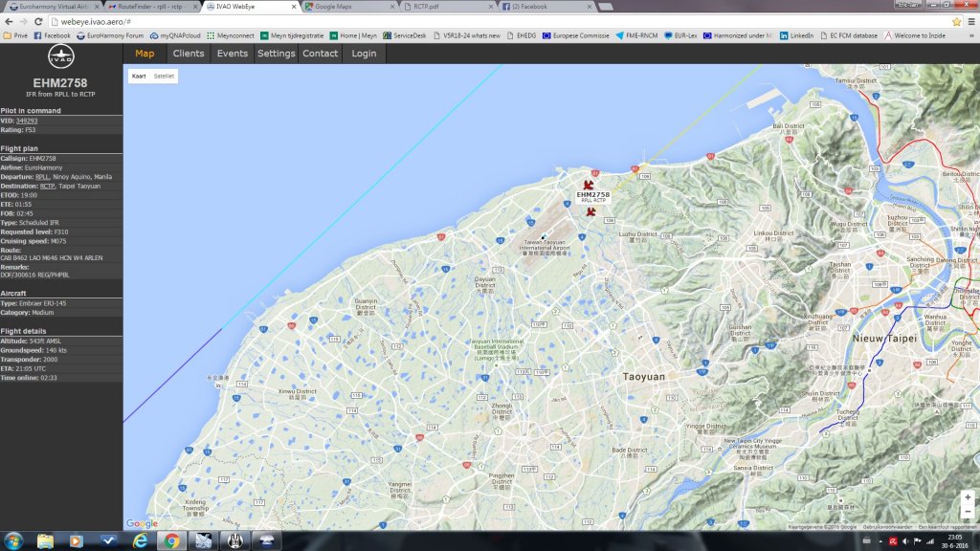This screenshot has width=980, height=551.
Task: Open the Settings menu in WebEye
Action: click(276, 54)
